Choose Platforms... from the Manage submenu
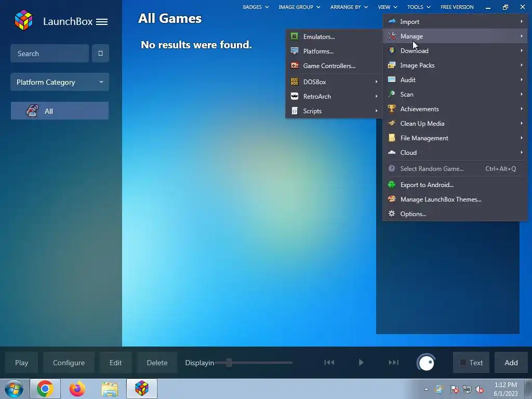This screenshot has height=399, width=532. click(x=334, y=51)
